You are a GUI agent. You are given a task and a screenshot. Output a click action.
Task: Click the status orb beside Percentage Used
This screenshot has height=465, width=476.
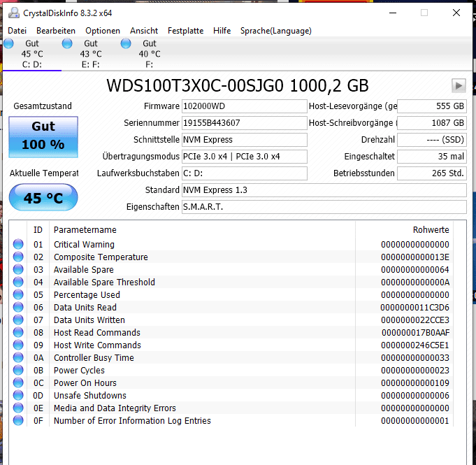pos(18,294)
